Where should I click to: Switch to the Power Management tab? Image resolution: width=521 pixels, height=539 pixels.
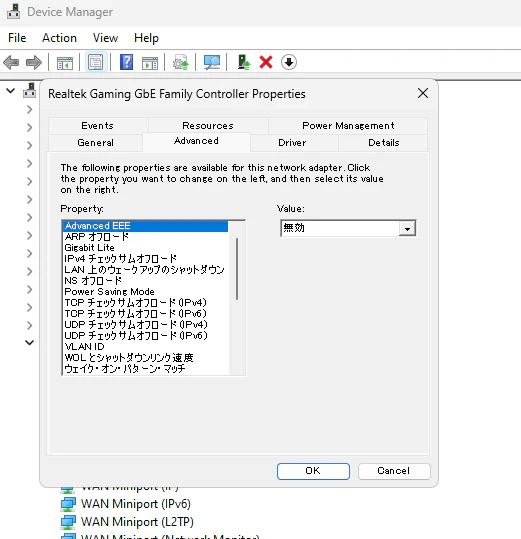[x=348, y=126]
